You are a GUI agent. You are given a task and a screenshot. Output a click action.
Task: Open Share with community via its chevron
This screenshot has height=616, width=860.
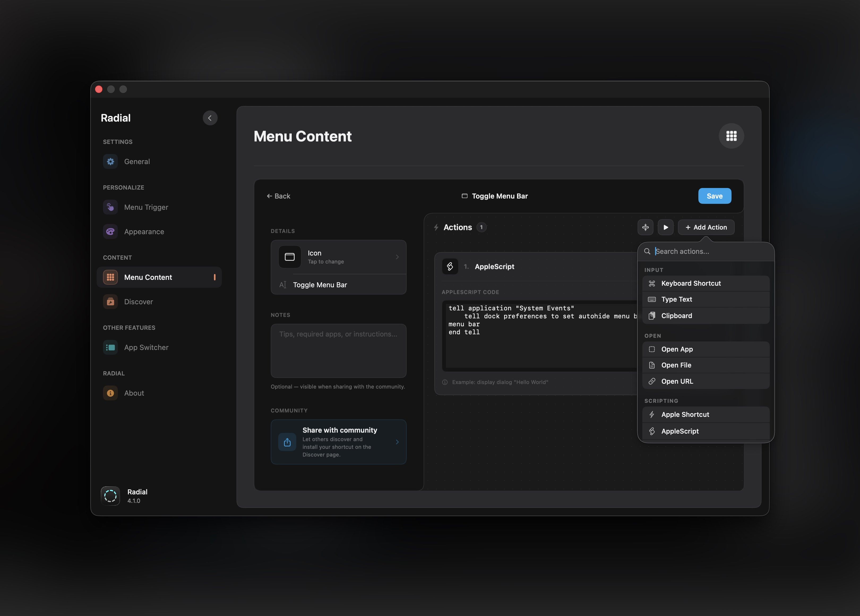coord(397,442)
